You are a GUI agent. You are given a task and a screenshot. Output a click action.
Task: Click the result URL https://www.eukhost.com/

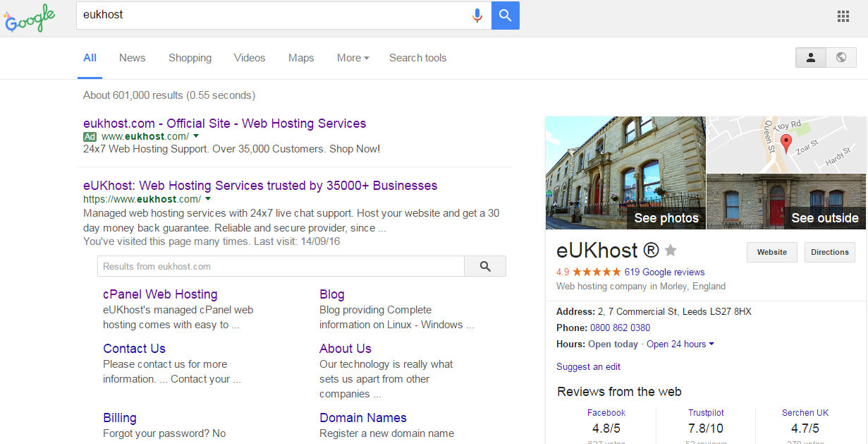tap(142, 199)
